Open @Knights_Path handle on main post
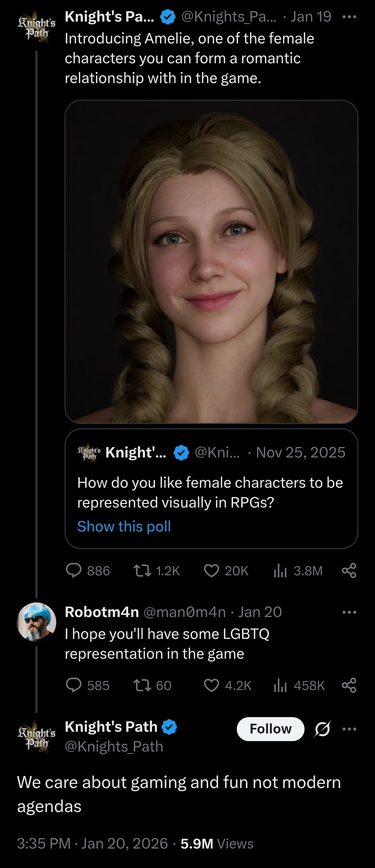Image resolution: width=375 pixels, height=868 pixels. 114,746
